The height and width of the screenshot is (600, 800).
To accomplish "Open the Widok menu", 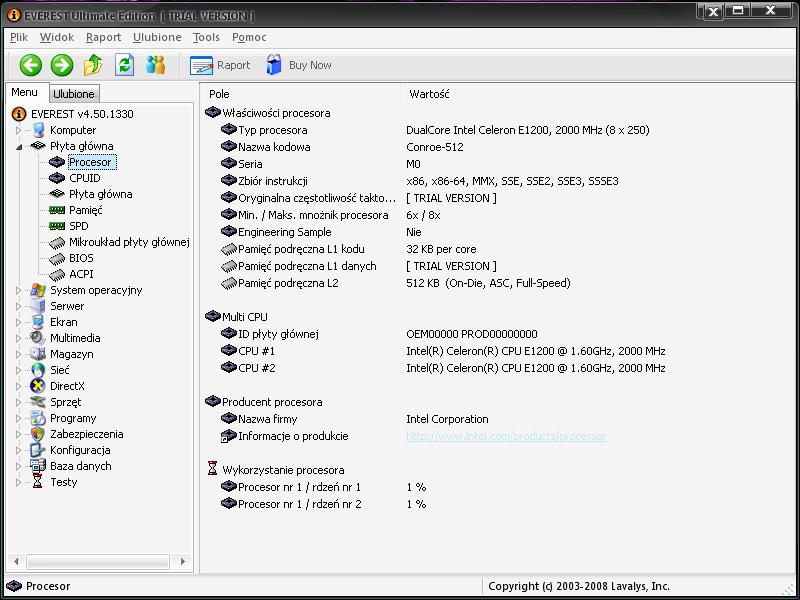I will click(x=57, y=37).
